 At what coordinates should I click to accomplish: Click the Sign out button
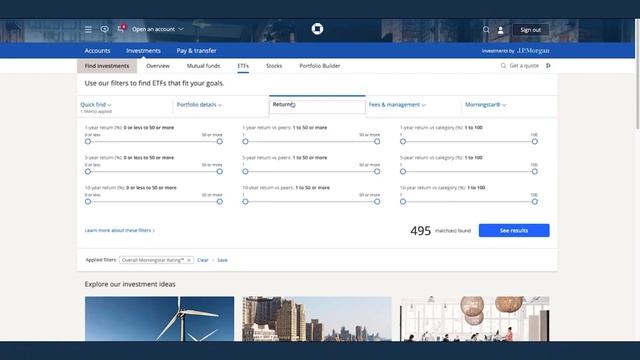tap(531, 30)
